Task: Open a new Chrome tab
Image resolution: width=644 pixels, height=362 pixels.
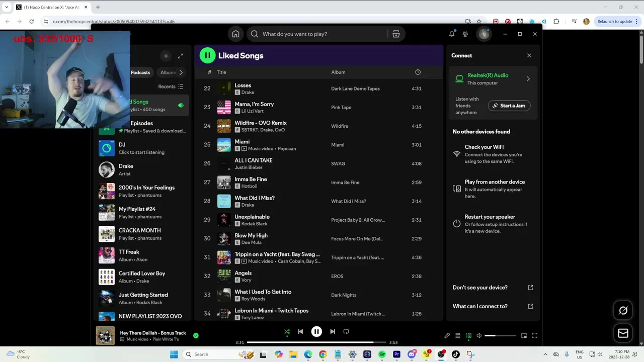Action: [x=98, y=7]
